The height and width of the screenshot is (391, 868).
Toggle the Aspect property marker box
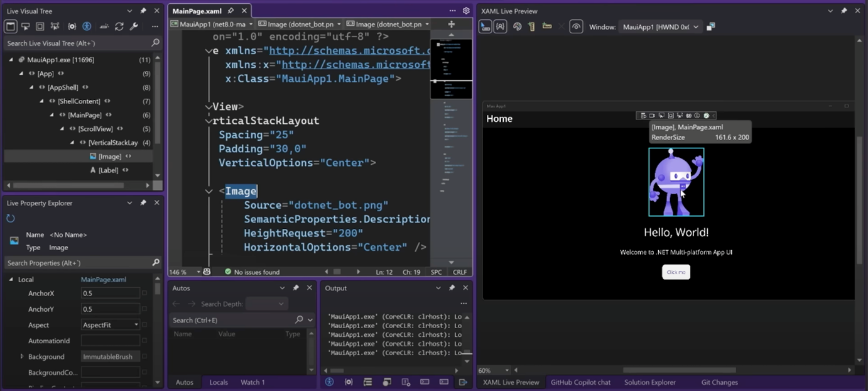pos(144,325)
